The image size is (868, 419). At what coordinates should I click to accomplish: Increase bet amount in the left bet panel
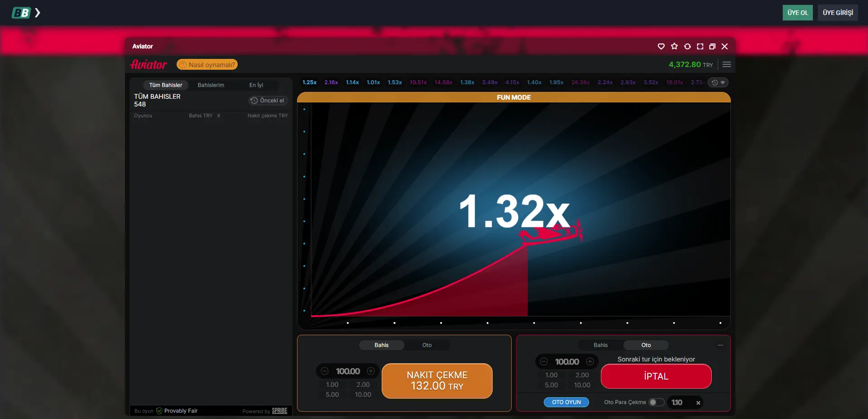pyautogui.click(x=371, y=371)
